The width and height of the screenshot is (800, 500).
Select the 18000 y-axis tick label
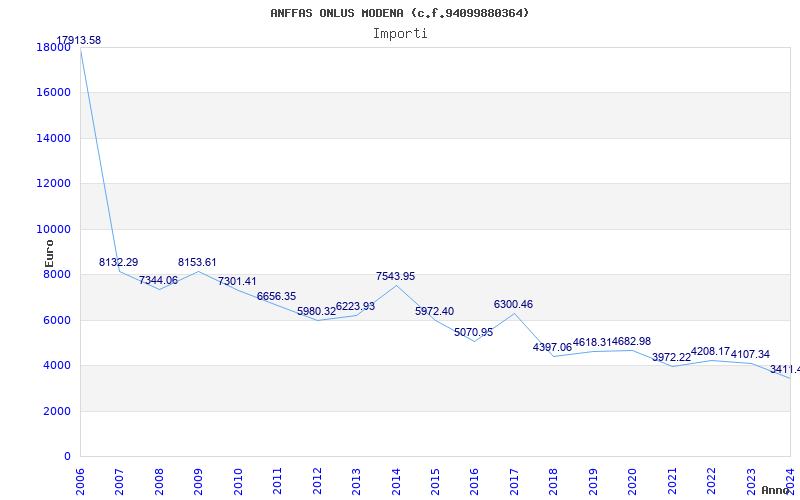click(x=54, y=47)
